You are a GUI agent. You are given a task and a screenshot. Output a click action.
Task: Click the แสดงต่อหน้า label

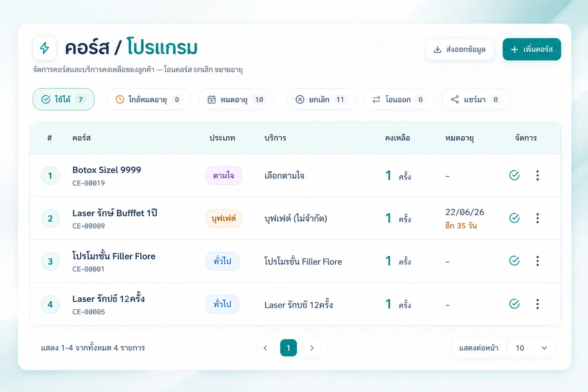pyautogui.click(x=479, y=348)
